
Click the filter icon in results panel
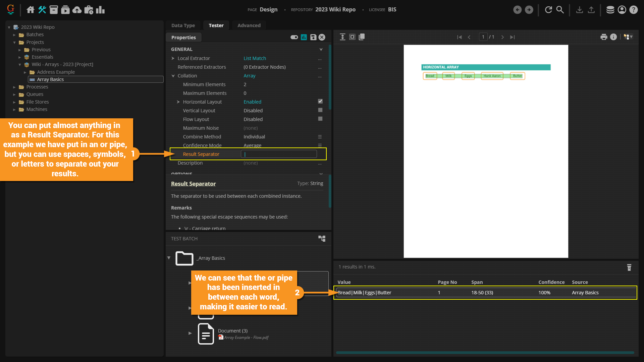629,267
